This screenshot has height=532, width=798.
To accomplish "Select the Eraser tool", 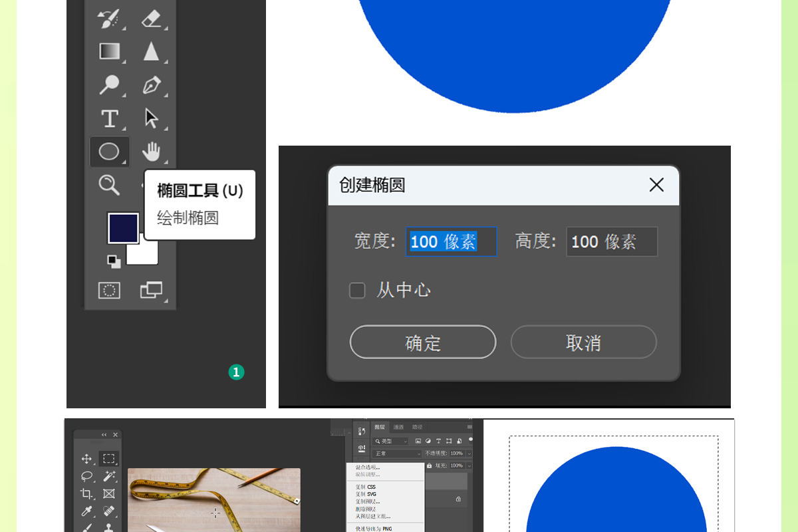I will tap(152, 19).
